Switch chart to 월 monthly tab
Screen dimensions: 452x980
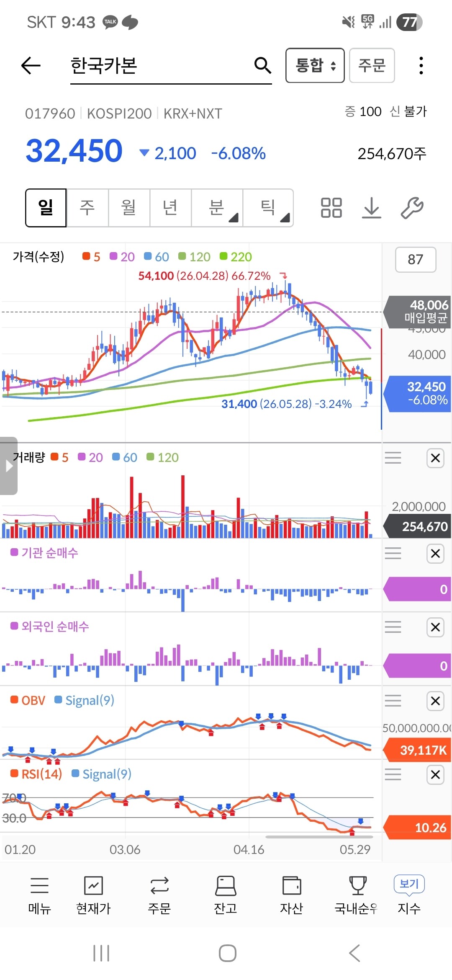click(x=129, y=208)
